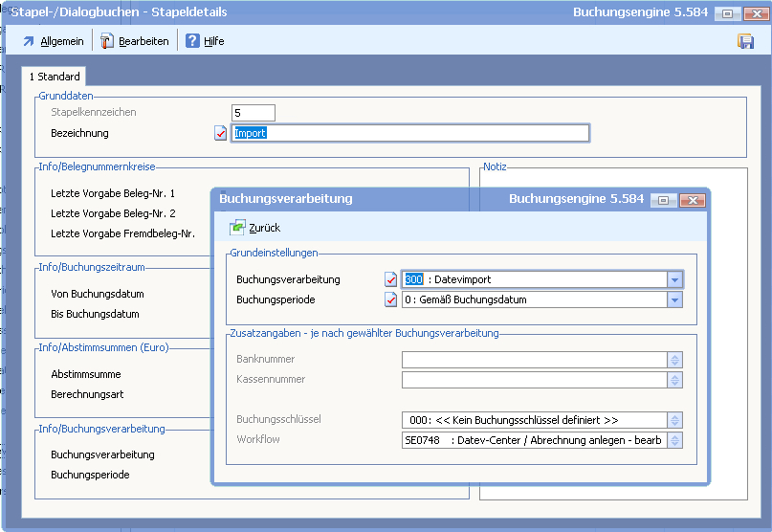Screen dimensions: 772x532
Task: Click the Allgemein arrow icon
Action: (29, 41)
